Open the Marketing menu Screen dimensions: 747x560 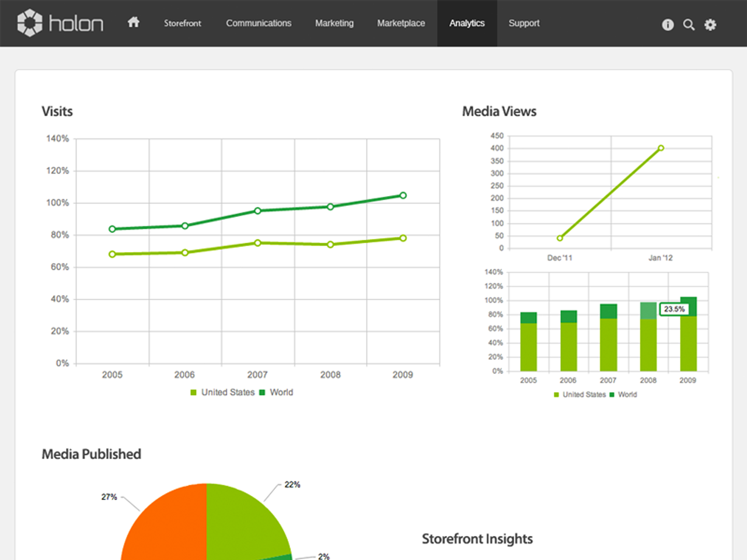click(334, 23)
